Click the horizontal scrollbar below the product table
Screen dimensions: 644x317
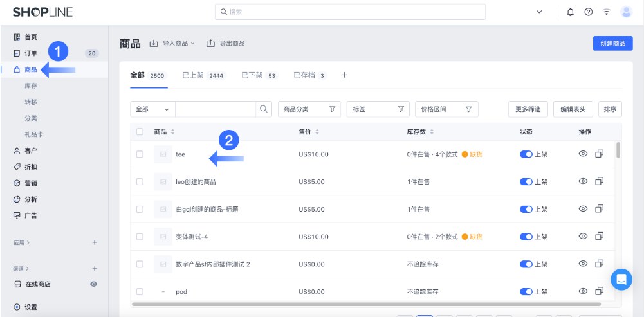[x=365, y=304]
